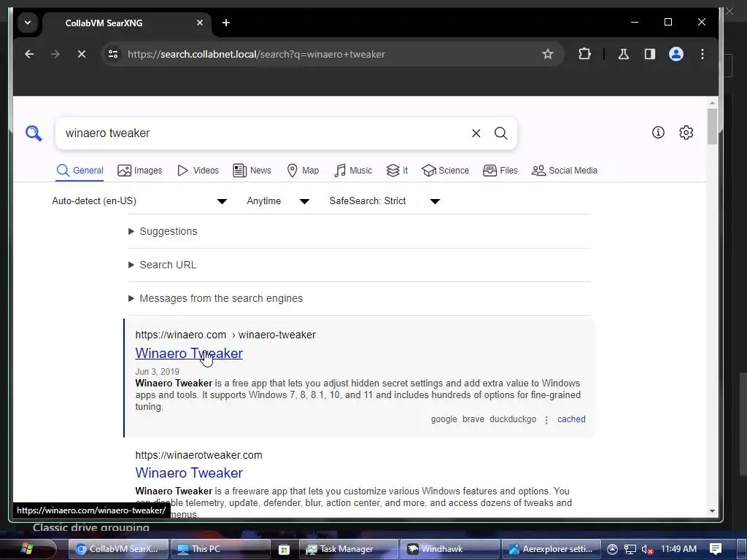Screen dimensions: 747x560
Task: Submit the search with magnifier button
Action: 500,133
